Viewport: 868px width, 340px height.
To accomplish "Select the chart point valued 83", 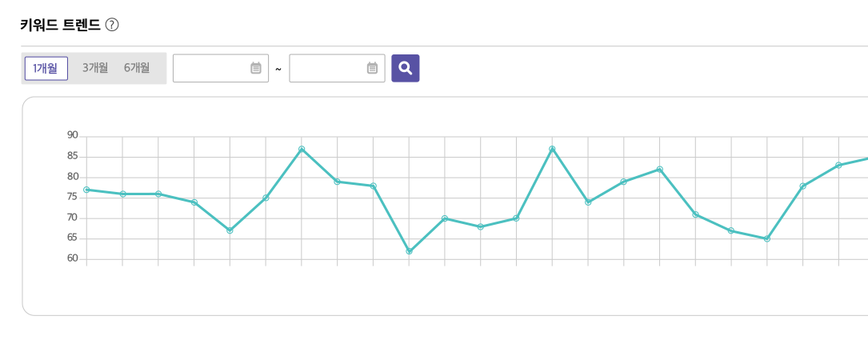I will click(838, 166).
